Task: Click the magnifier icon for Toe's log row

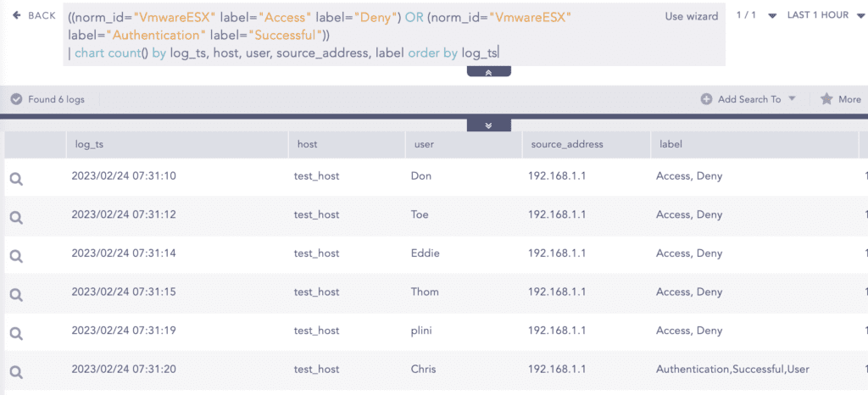Action: 16,217
